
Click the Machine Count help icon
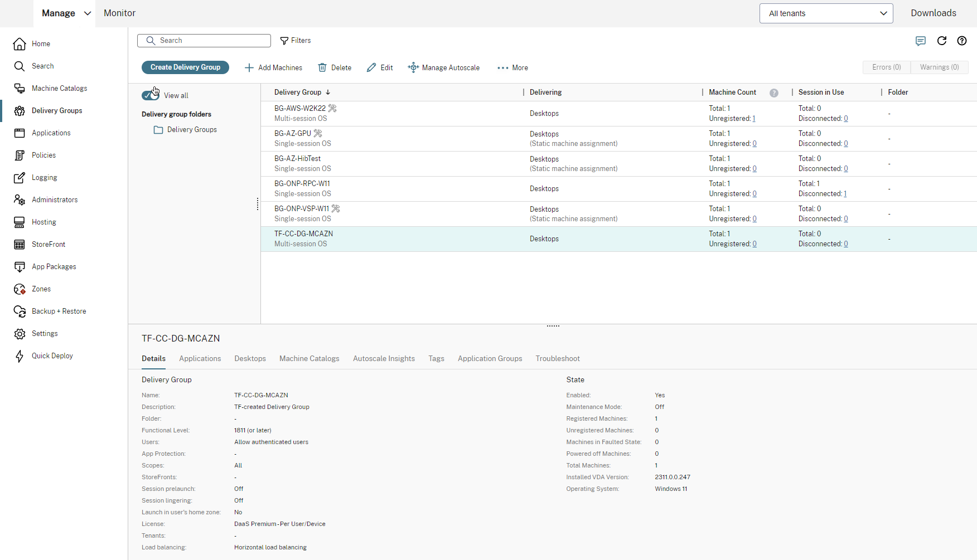(774, 93)
